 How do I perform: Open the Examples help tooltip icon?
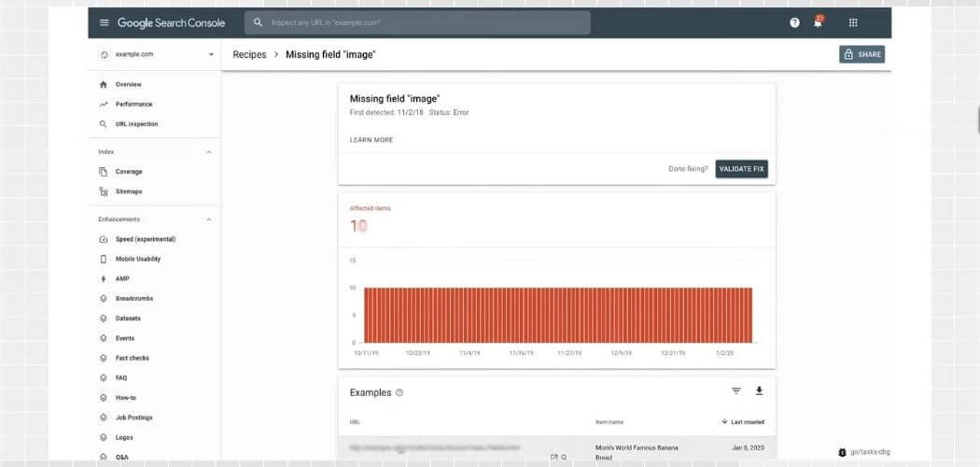pyautogui.click(x=400, y=392)
